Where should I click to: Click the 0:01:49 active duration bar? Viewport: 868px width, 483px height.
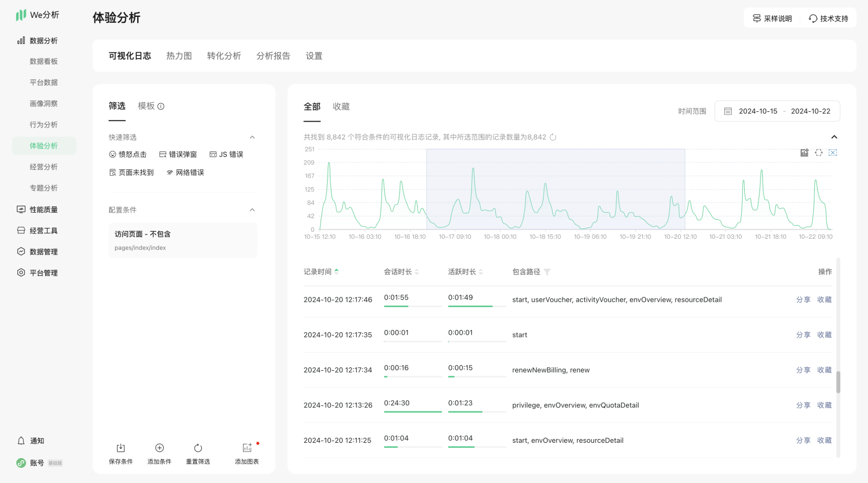(477, 306)
